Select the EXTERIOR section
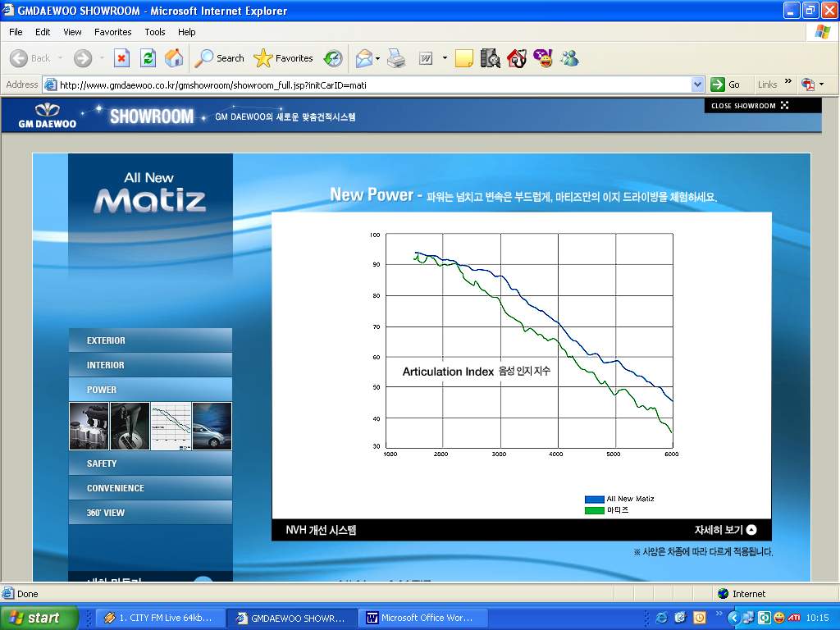The image size is (840, 630). (151, 340)
